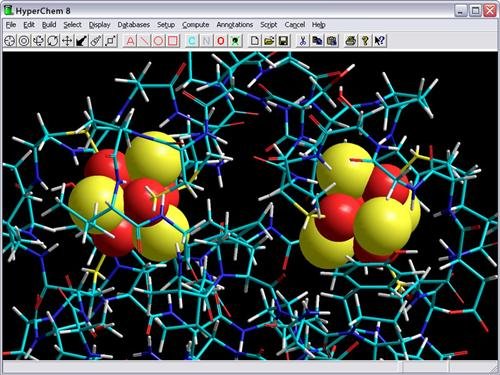500x375 pixels.
Task: Pick the XY Translate tool
Action: point(67,41)
